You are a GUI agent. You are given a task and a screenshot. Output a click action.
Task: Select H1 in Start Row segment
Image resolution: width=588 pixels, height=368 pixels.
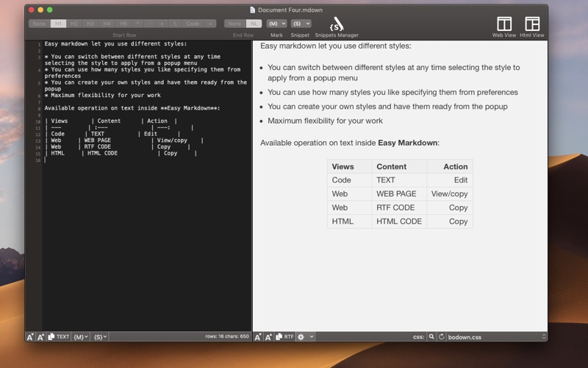click(59, 24)
